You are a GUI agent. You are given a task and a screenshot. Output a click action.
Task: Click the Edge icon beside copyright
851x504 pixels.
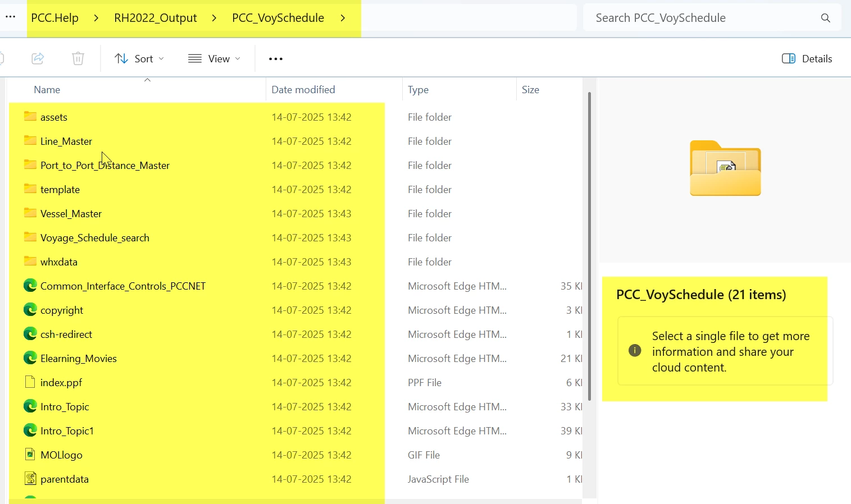[x=30, y=310]
